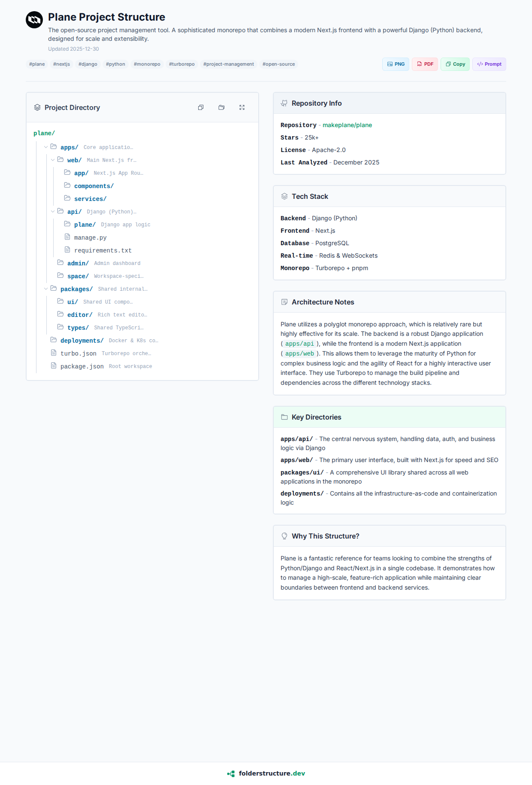Select the #django tag
Viewport: 532px width, 785px height.
click(88, 64)
